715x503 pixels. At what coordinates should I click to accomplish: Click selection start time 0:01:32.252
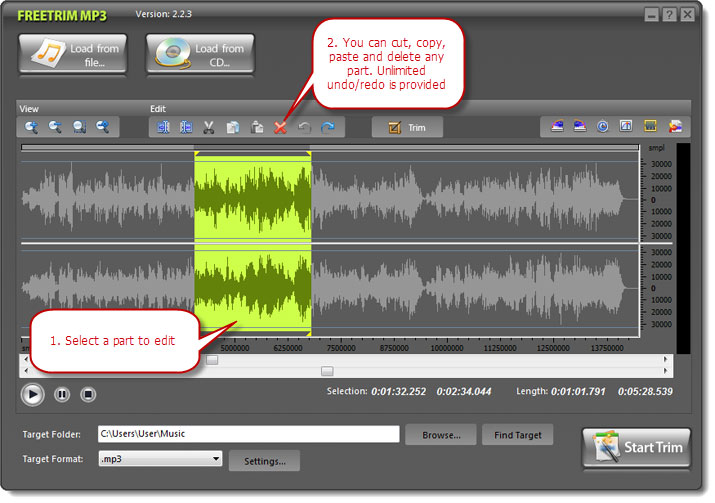click(x=399, y=391)
